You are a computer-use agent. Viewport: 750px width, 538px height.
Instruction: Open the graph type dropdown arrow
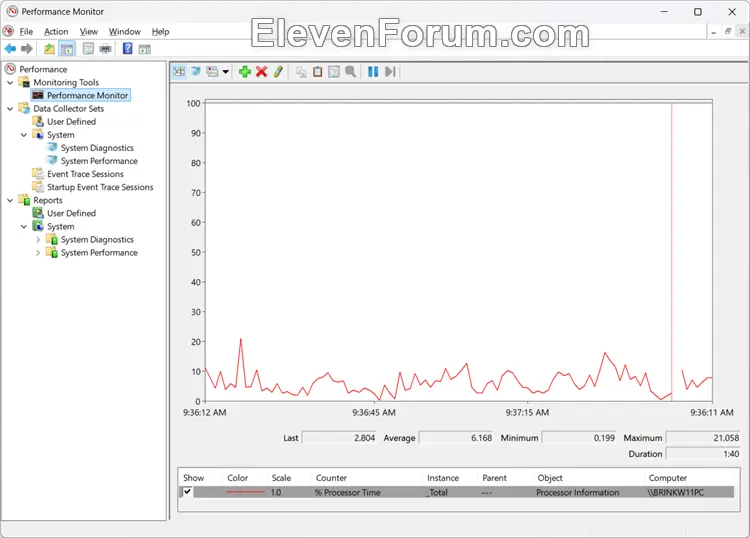pos(226,72)
